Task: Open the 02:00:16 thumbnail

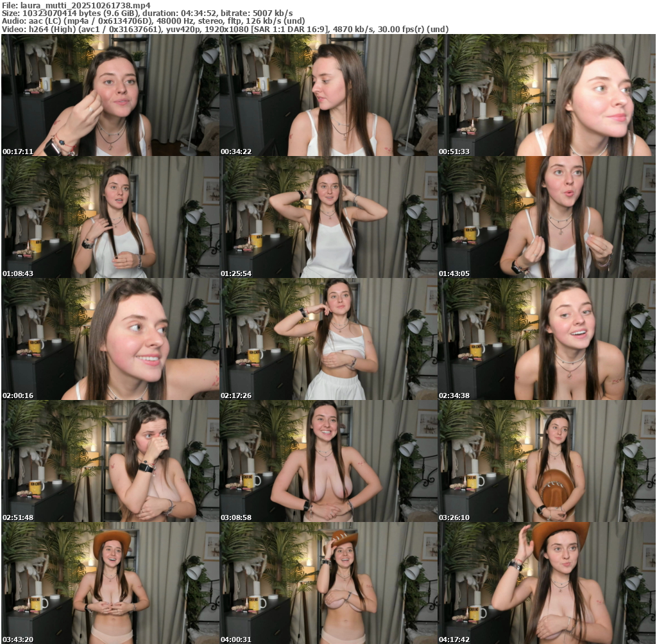Action: 110,339
